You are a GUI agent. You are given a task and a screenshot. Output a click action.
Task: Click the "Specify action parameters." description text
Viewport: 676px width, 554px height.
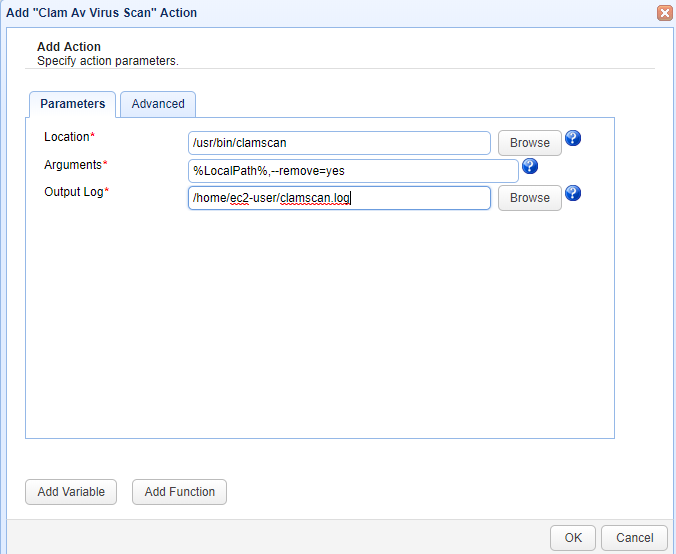point(107,61)
